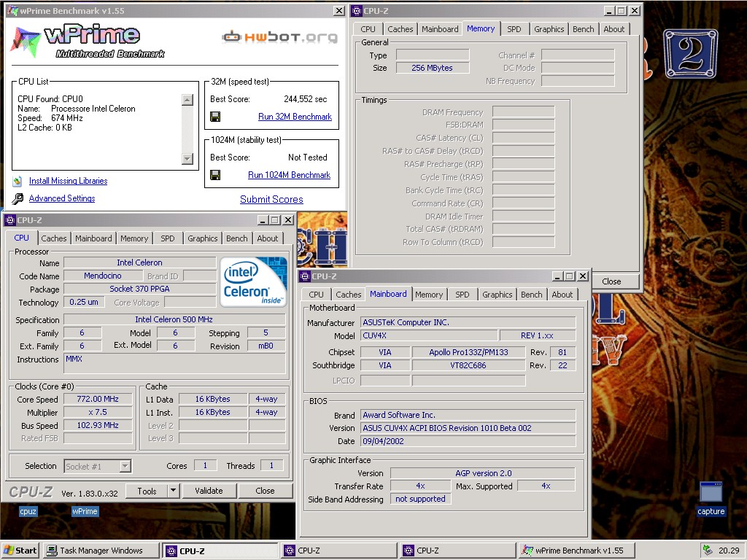Click the HWBOT.org logo
Viewport: 747px width, 560px height.
pos(279,36)
